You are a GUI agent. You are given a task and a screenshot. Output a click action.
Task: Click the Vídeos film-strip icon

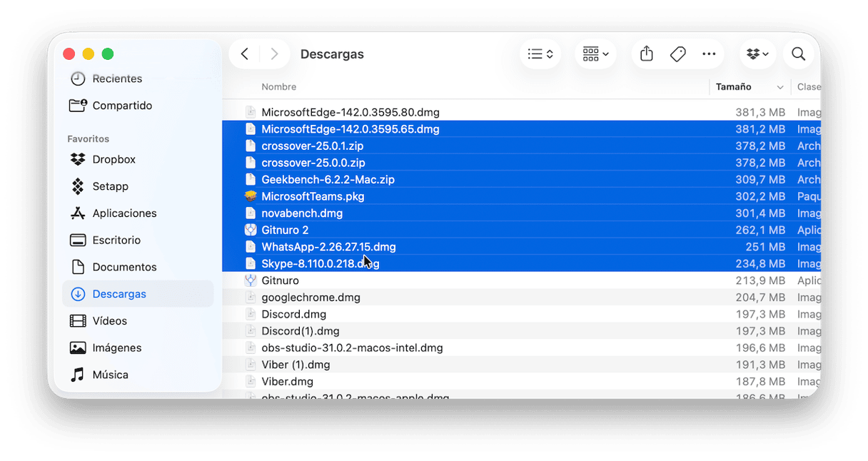[x=78, y=321]
